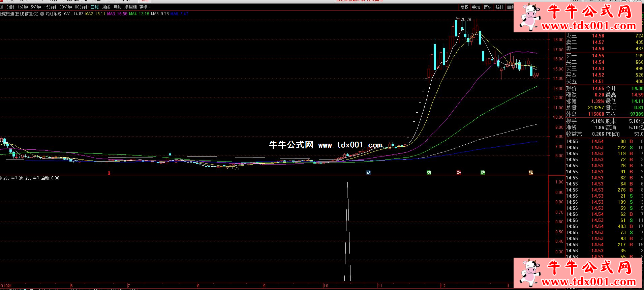
Task: Select the 1分钟 period tab
Action: [23, 7]
